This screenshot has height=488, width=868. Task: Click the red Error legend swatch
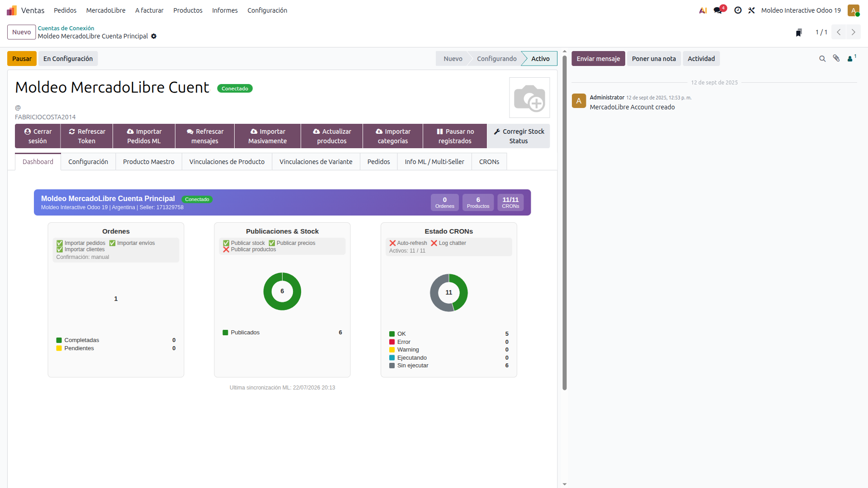pyautogui.click(x=392, y=342)
